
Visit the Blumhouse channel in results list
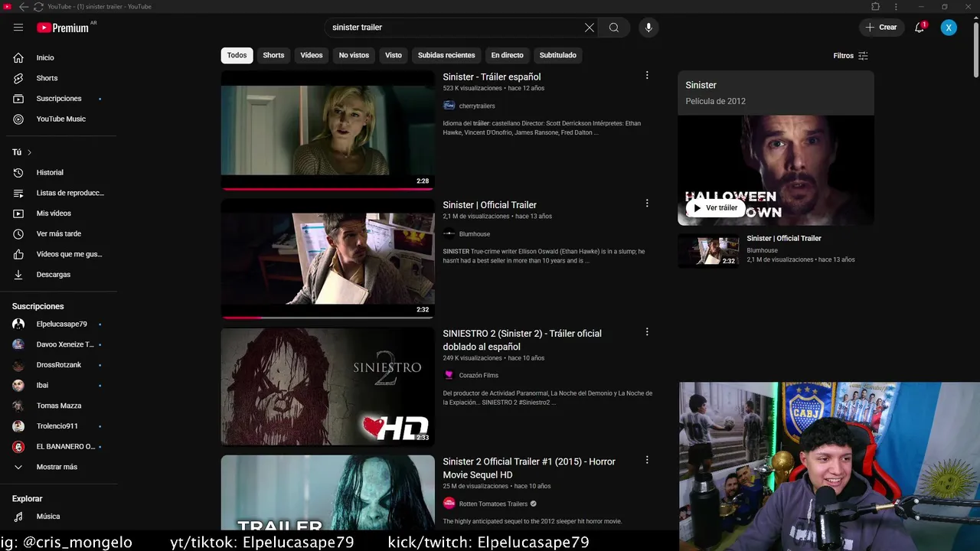point(475,234)
